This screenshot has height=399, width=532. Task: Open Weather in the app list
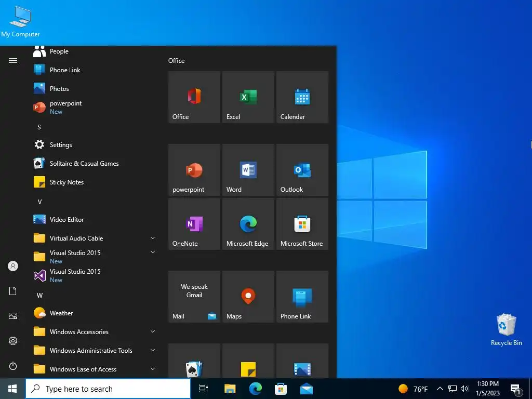click(x=95, y=313)
